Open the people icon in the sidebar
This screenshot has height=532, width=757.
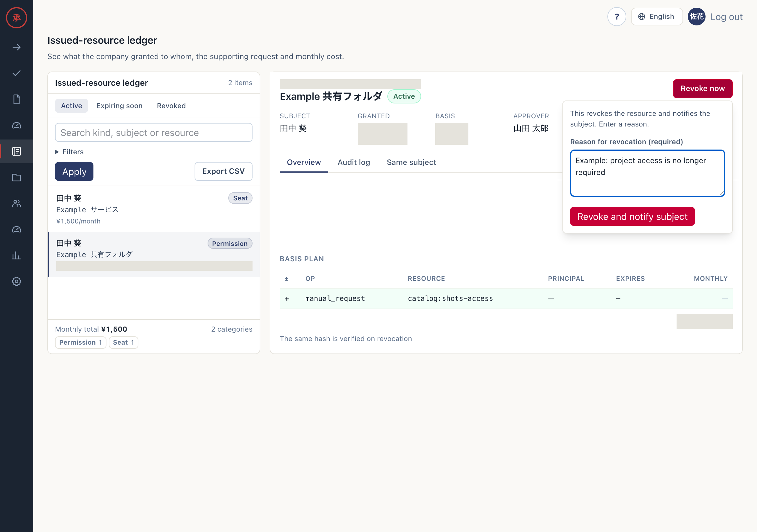(x=17, y=203)
